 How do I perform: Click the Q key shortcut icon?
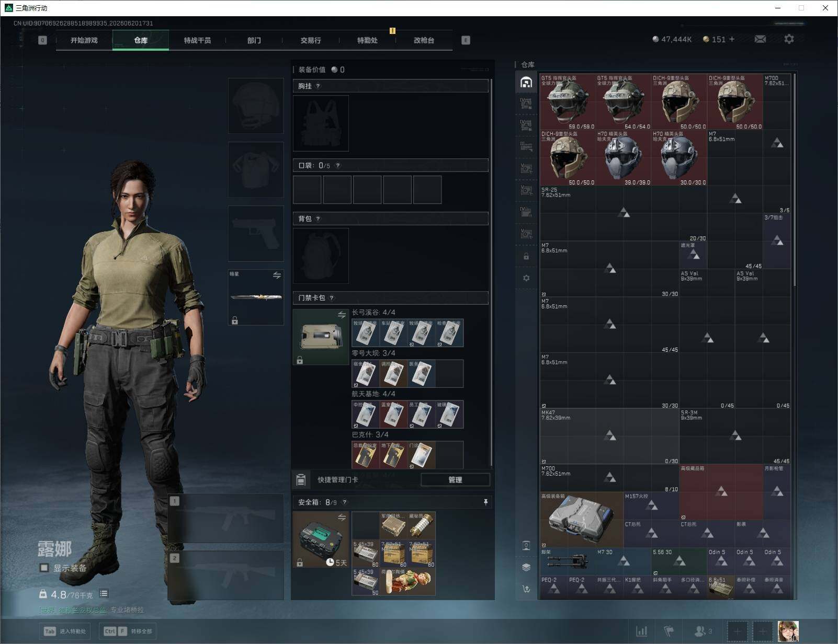42,40
